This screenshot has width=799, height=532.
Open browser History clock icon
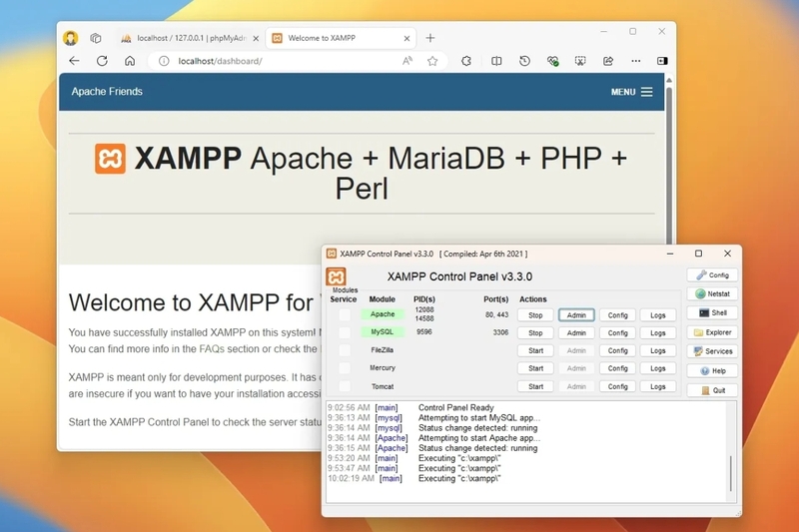(524, 61)
